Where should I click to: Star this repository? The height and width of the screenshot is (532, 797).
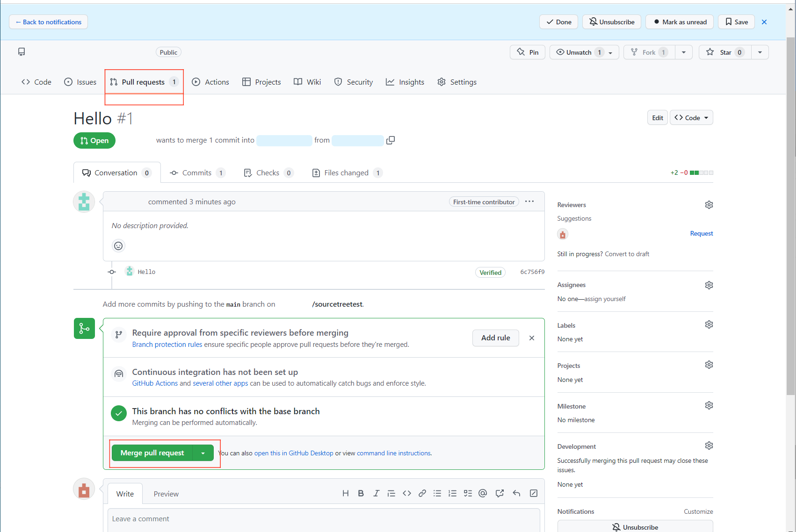point(725,52)
